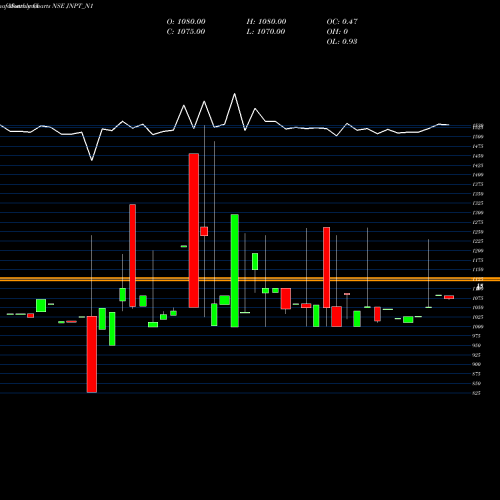
Task: Click the high price H: 1080.00
Action: 266,22
